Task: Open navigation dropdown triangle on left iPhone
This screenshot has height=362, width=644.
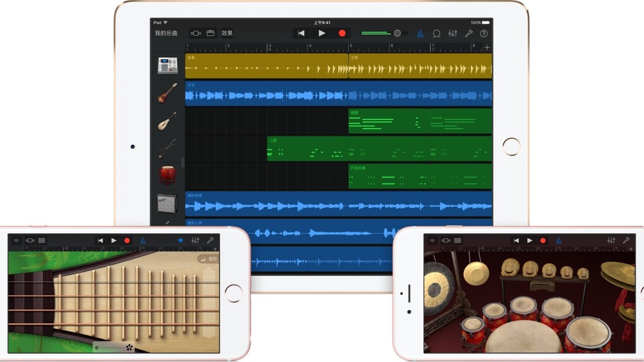Action: click(x=16, y=241)
